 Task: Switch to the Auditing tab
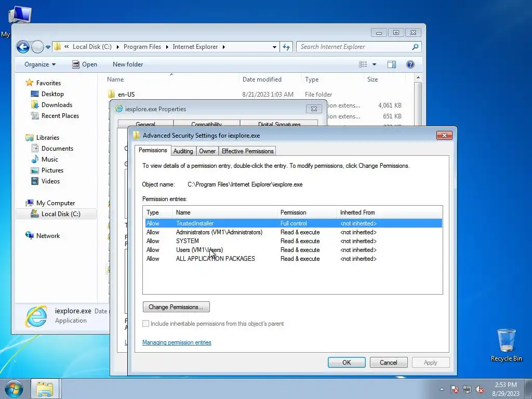pyautogui.click(x=183, y=151)
